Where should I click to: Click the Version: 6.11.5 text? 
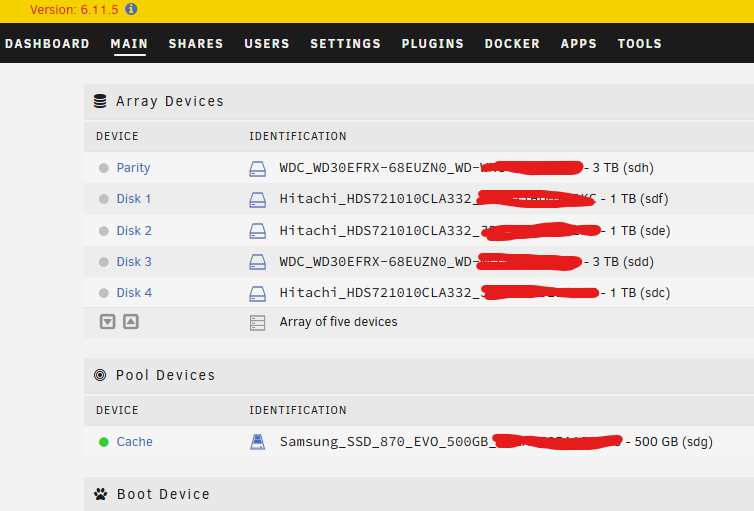[74, 10]
